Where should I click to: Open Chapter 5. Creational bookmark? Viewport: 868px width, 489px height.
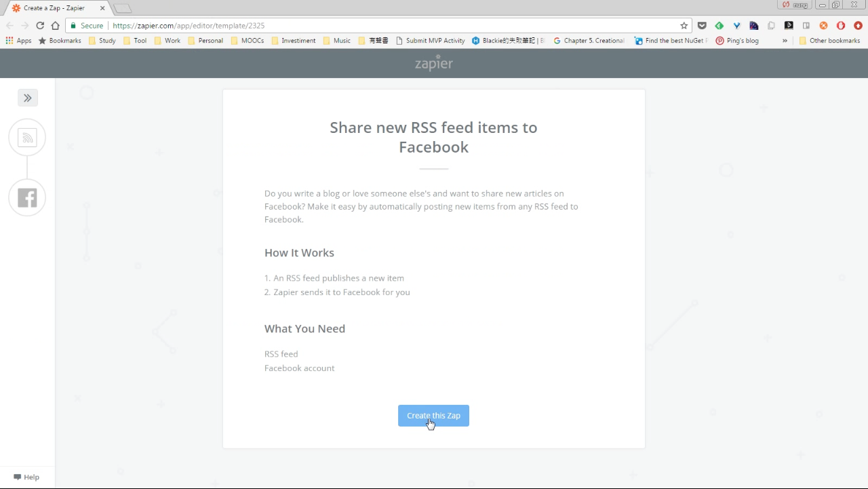[x=589, y=41]
